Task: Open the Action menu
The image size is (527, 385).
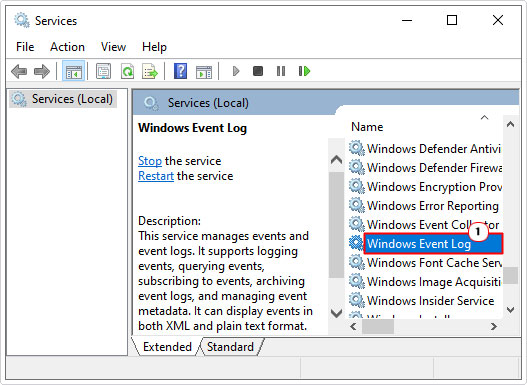Action: point(67,47)
